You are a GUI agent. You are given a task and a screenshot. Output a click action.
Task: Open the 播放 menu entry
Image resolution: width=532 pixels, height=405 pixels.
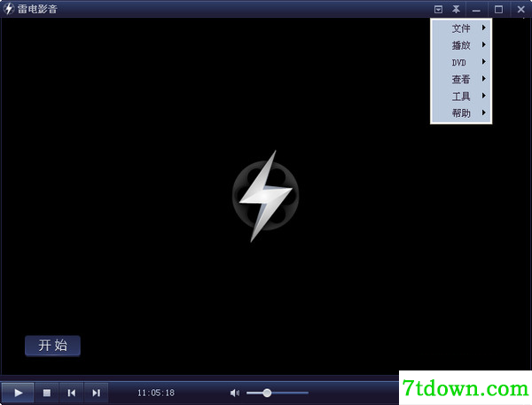coord(461,45)
